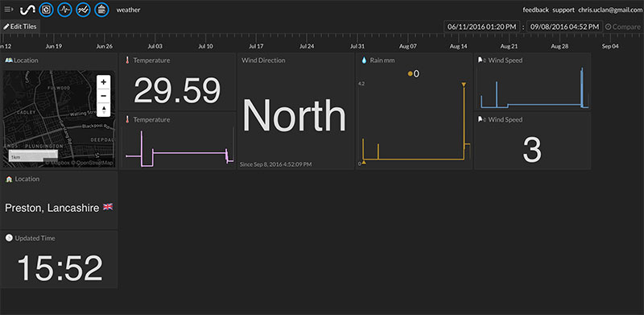
Task: Edit end date 09/08/2016 04:52 PM field
Action: (565, 27)
